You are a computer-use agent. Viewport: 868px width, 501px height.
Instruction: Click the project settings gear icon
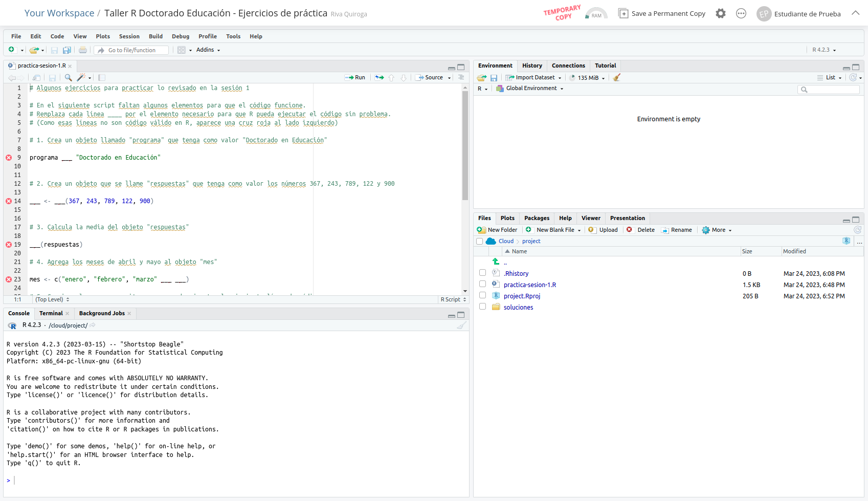tap(720, 14)
